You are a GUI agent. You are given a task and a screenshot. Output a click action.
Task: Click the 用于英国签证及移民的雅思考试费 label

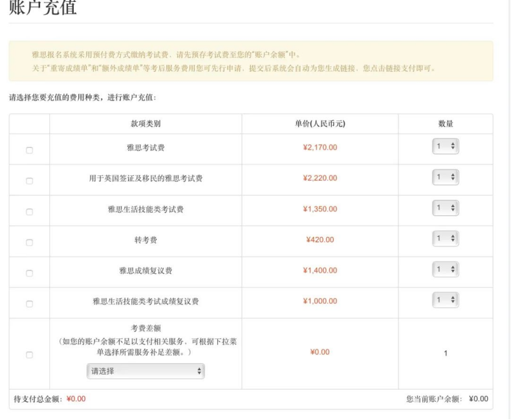click(146, 179)
